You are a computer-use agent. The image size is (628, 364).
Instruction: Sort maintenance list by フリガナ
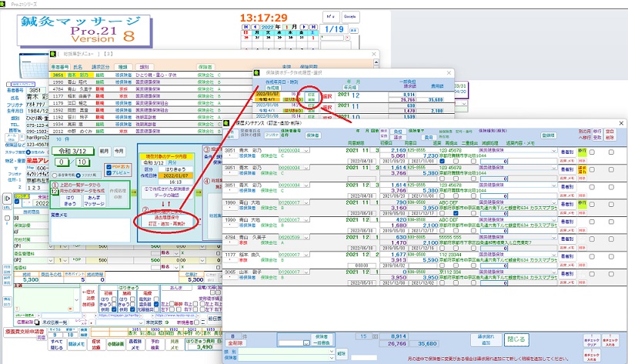tap(272, 135)
